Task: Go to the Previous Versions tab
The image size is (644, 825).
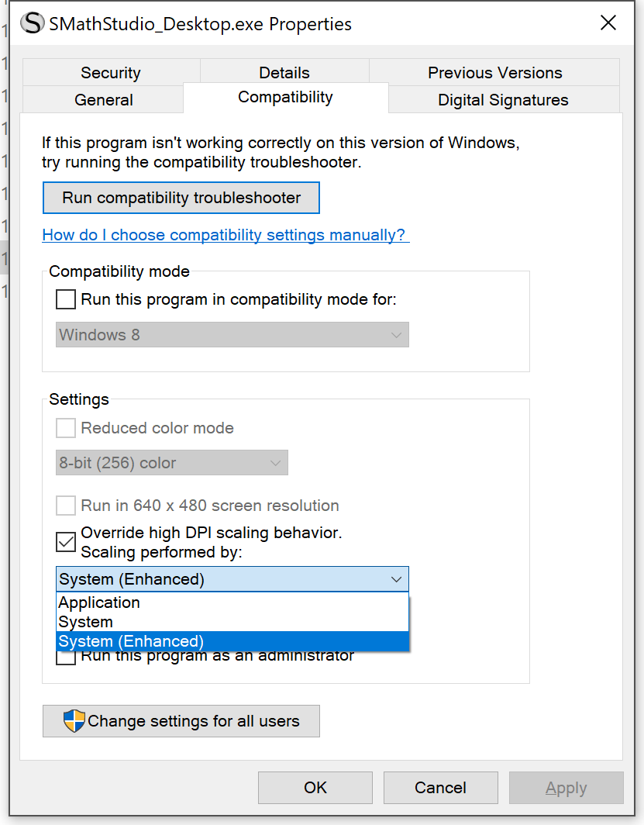Action: tap(494, 73)
